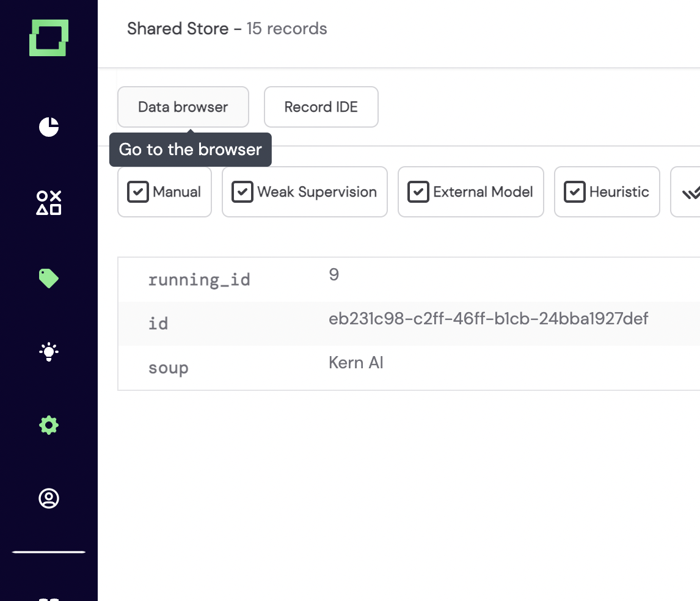Click the Shared Store heading
Screen dimensions: 700x601
[178, 28]
